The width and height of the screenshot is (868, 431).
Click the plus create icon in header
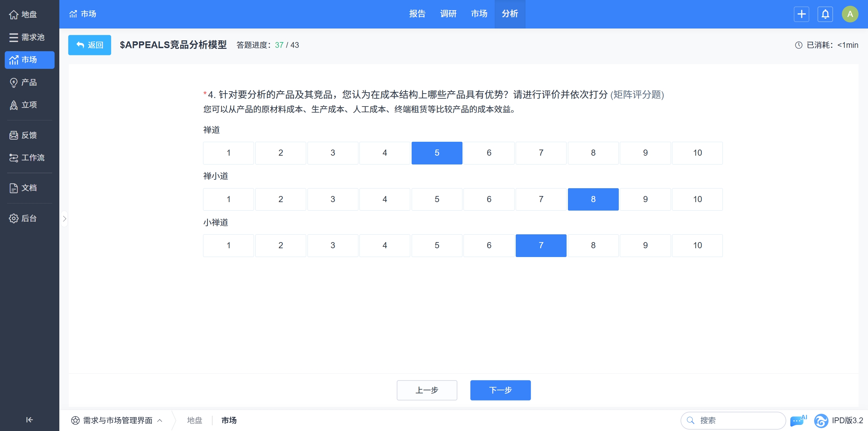[802, 14]
